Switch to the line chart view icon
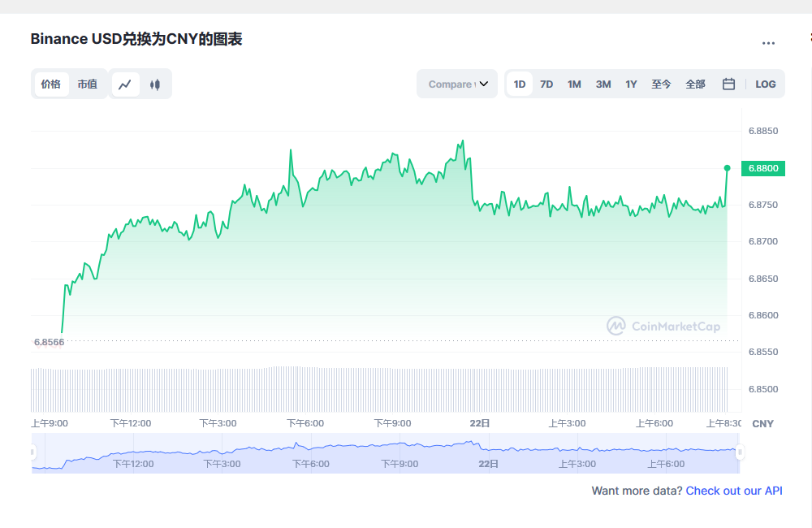The image size is (812, 528). point(125,84)
